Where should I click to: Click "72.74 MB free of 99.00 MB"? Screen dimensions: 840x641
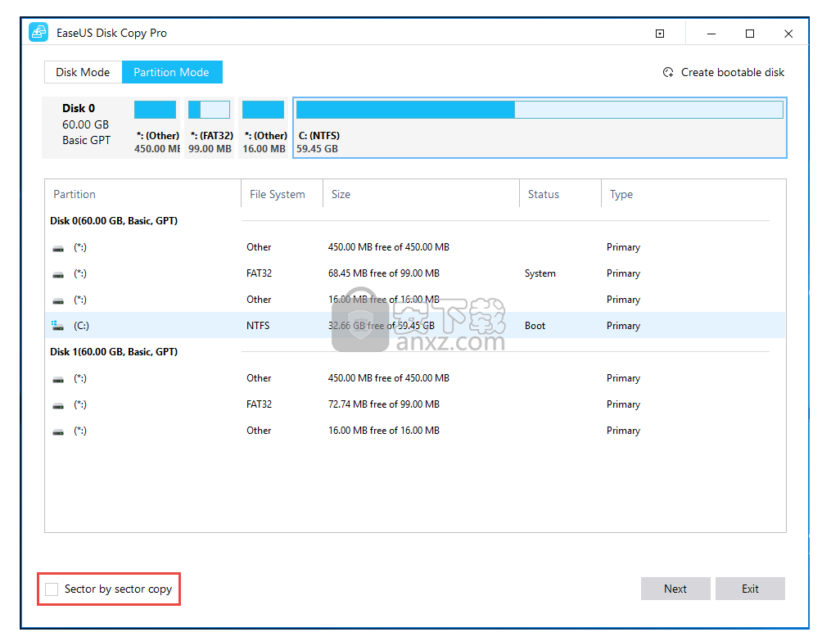384,404
